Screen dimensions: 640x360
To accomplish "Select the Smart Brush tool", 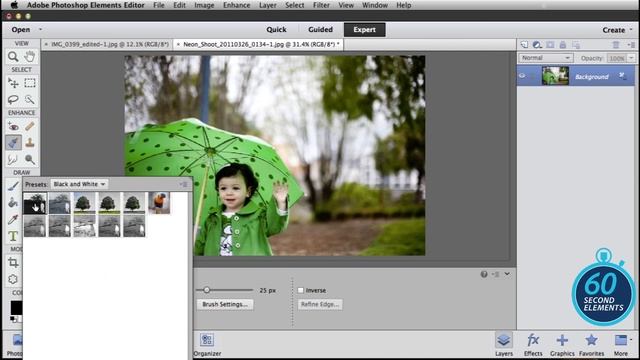I will (13, 142).
